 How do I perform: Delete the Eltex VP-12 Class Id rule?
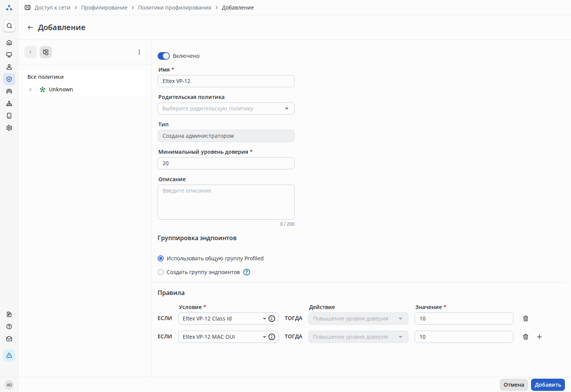click(x=526, y=319)
